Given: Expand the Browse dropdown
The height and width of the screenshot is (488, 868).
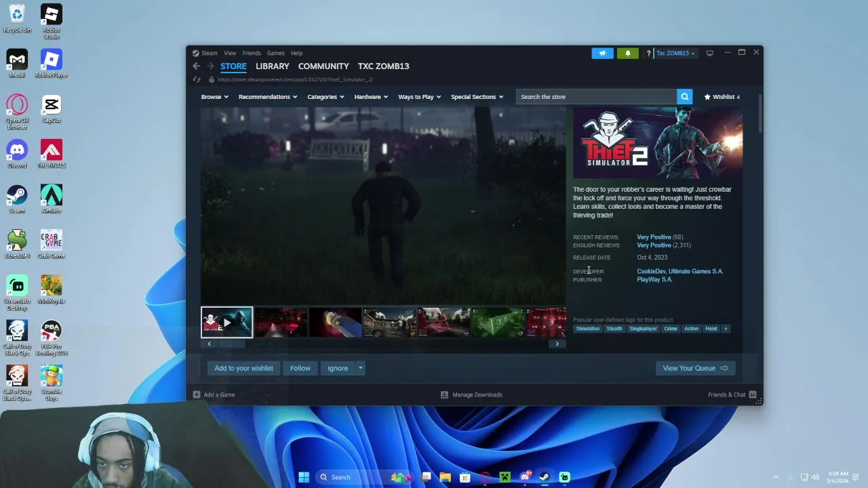Looking at the screenshot, I should [215, 97].
